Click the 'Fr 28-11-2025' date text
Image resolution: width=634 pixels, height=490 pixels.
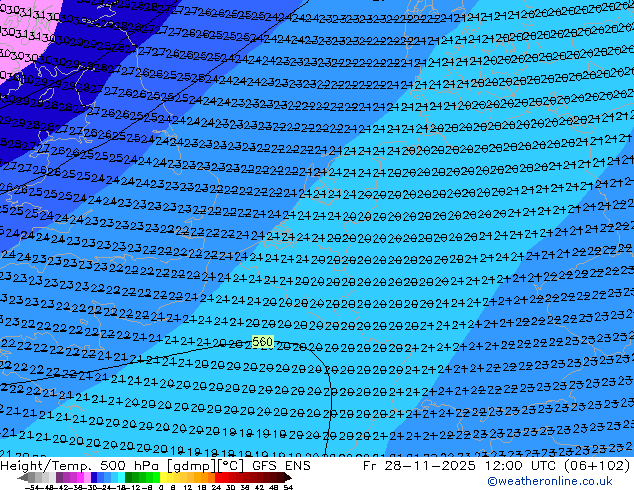point(419,466)
